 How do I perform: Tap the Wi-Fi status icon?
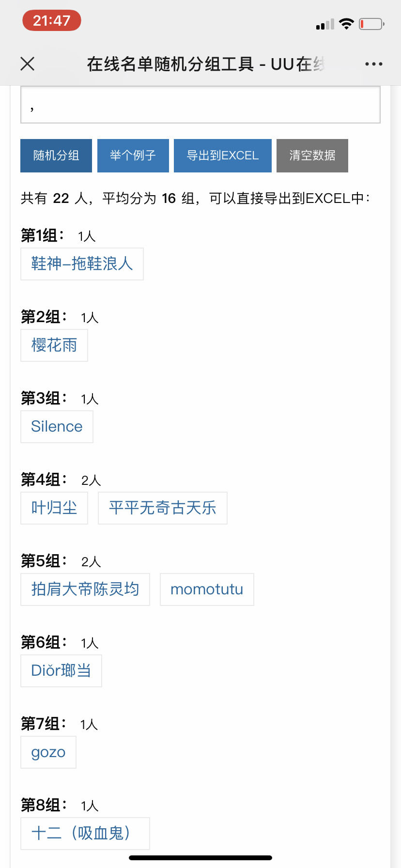pos(347,24)
